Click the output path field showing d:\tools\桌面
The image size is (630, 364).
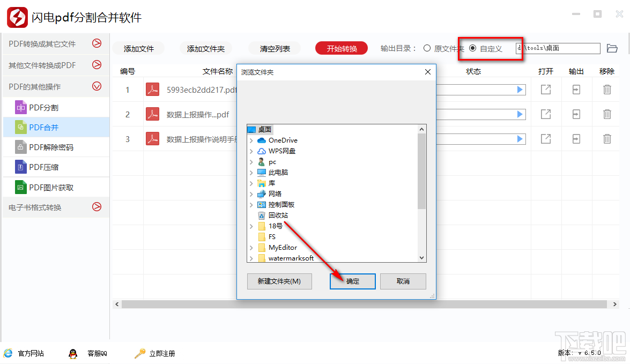(x=558, y=48)
